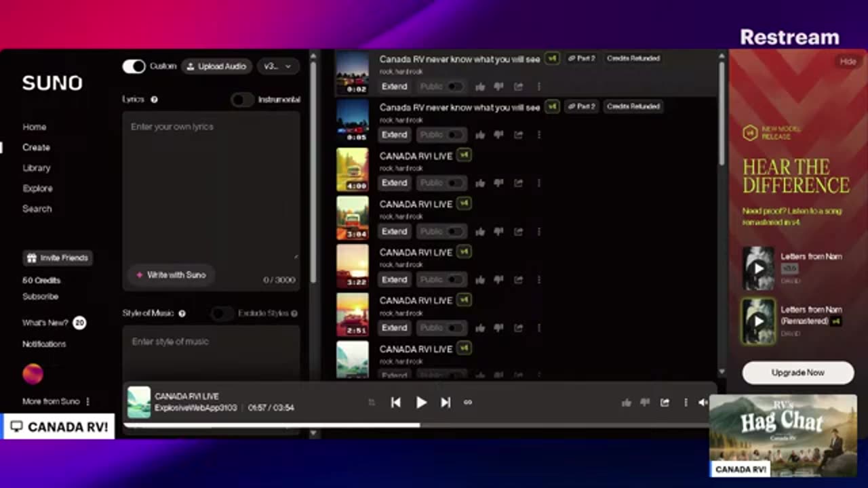Click the Subscribe link
The image size is (868, 488).
(40, 296)
